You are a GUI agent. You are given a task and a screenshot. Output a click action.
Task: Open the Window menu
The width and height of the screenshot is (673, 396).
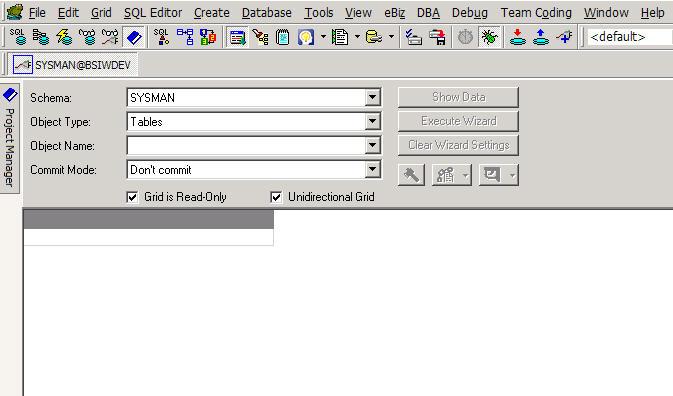click(x=606, y=13)
